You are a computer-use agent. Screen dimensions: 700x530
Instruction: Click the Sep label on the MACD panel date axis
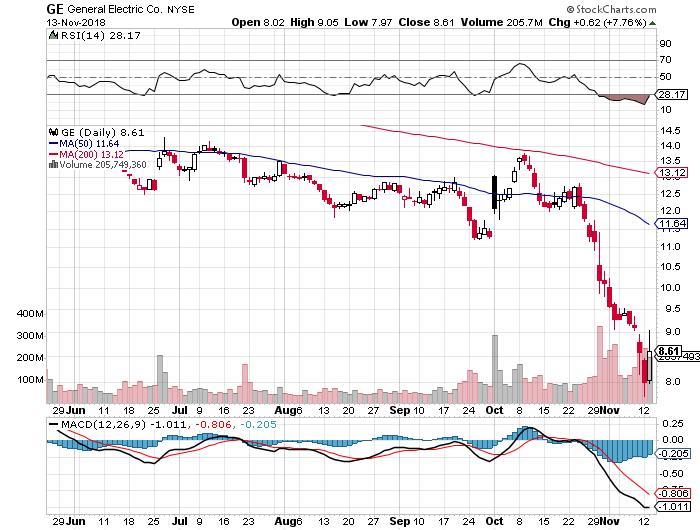point(399,521)
